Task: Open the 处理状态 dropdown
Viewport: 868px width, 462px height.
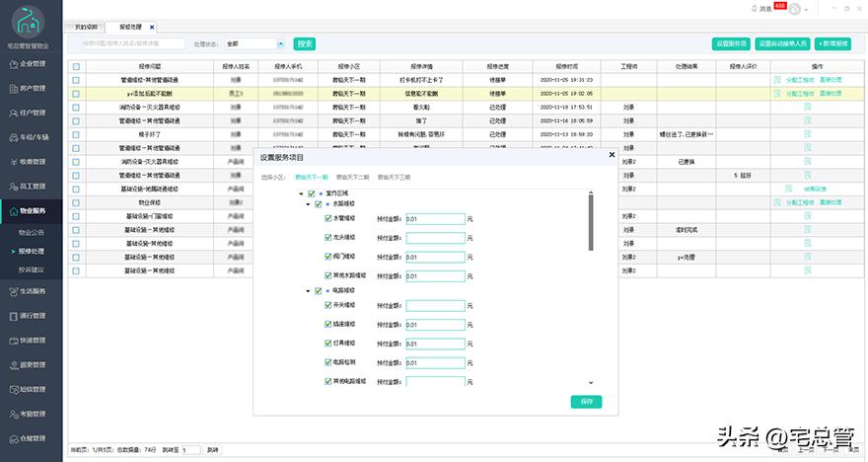Action: [x=254, y=43]
